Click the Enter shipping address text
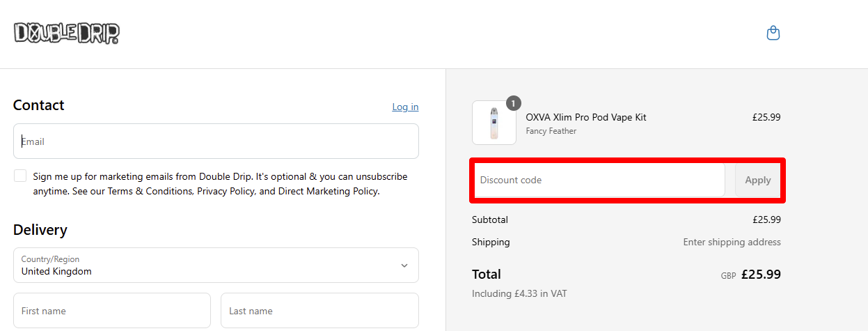868x331 pixels. (x=732, y=243)
